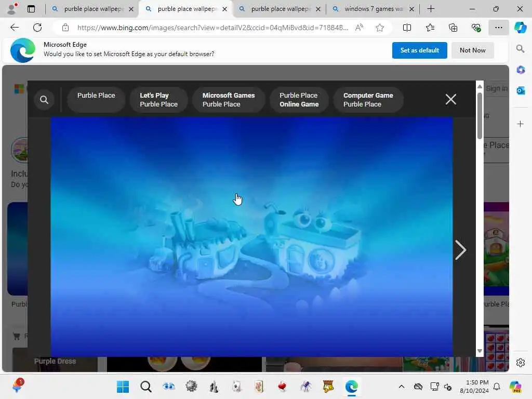The height and width of the screenshot is (399, 532).
Task: Open the Windows Start button
Action: pos(123,387)
